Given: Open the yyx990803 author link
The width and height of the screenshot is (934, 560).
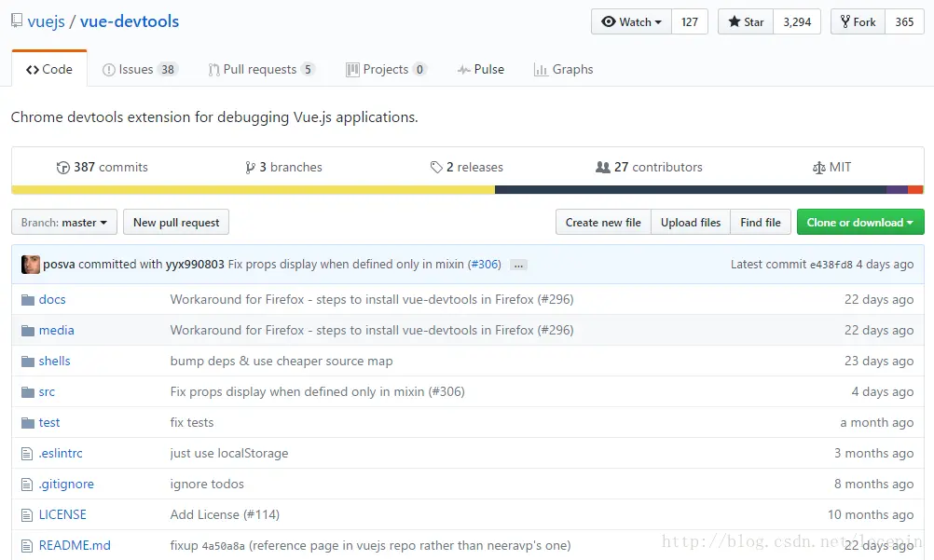Looking at the screenshot, I should [x=195, y=265].
